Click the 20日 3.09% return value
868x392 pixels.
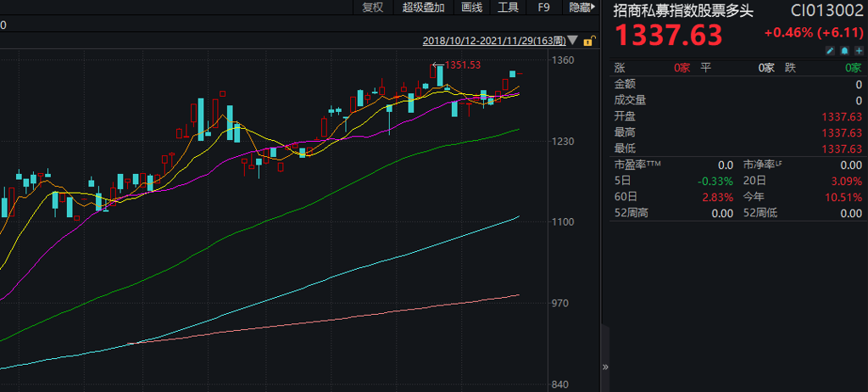point(847,181)
